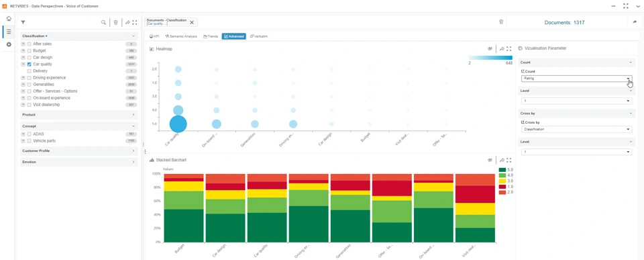Viewport: 644px width, 260px height.
Task: Check the Driving experience checkbox
Action: [29, 78]
